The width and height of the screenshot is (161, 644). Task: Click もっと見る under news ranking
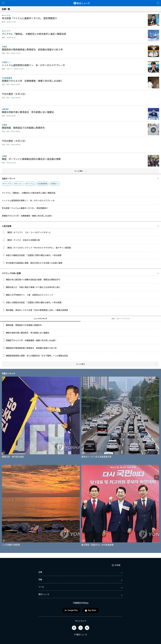(80, 364)
